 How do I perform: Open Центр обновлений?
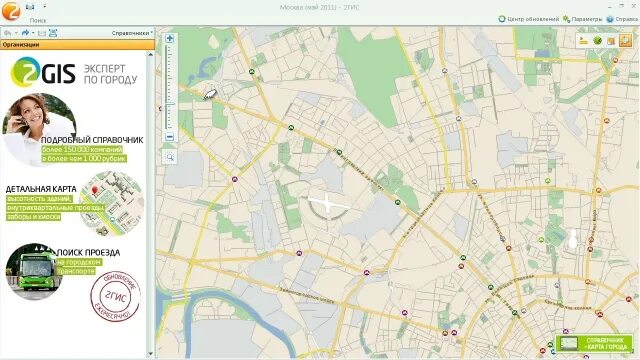pyautogui.click(x=529, y=19)
